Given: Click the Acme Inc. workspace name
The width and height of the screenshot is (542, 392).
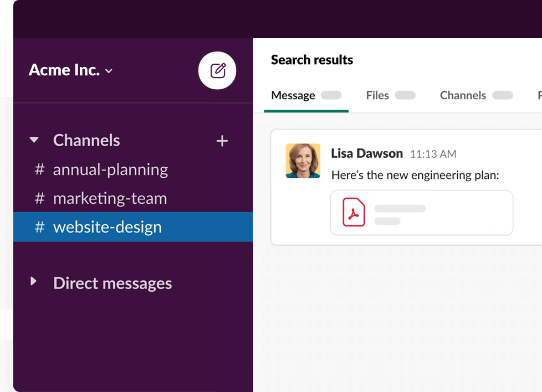Looking at the screenshot, I should (x=64, y=70).
